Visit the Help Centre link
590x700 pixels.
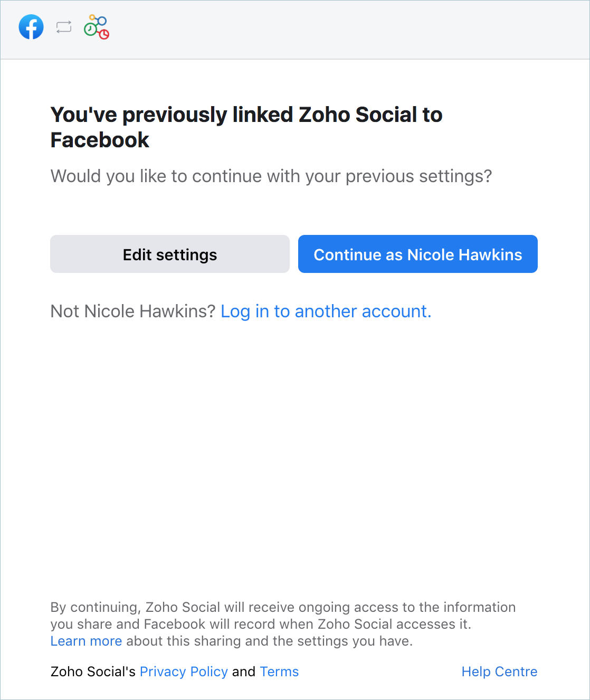pyautogui.click(x=499, y=671)
